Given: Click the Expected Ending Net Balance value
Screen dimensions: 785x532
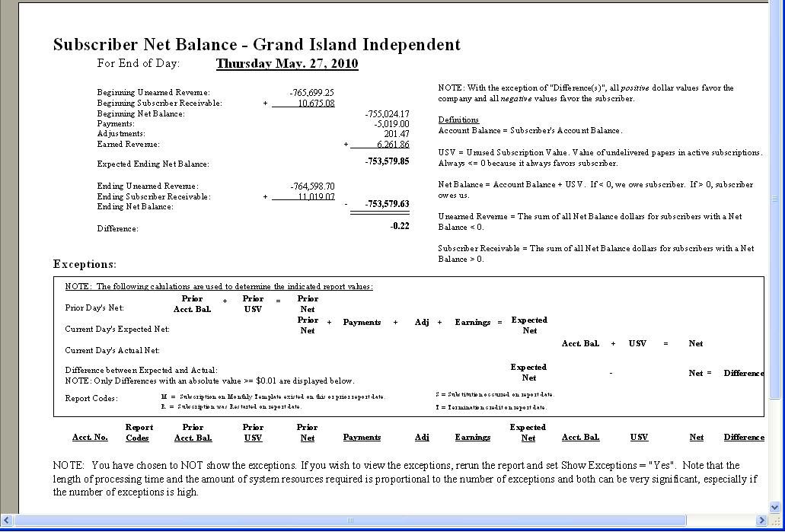Looking at the screenshot, I should tap(387, 161).
